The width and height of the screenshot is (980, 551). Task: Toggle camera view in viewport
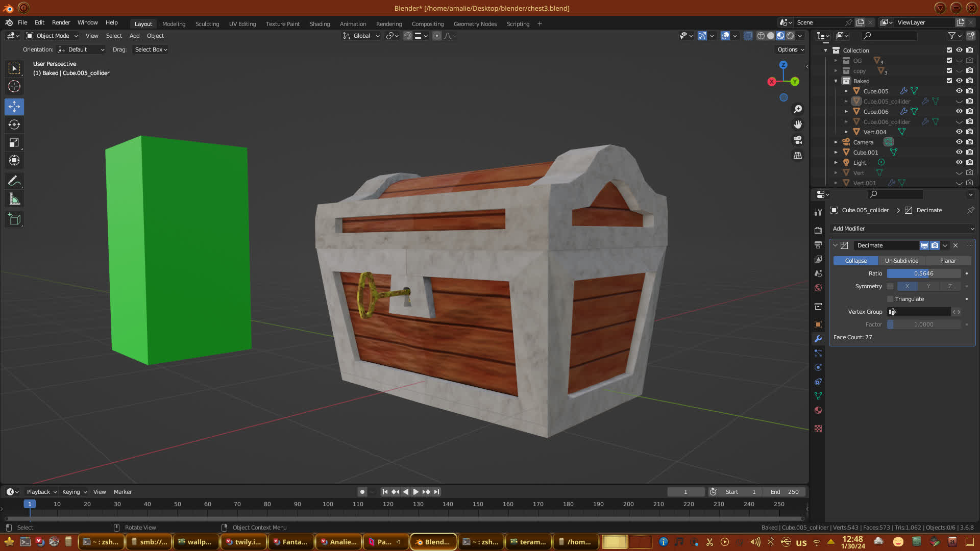pyautogui.click(x=798, y=140)
